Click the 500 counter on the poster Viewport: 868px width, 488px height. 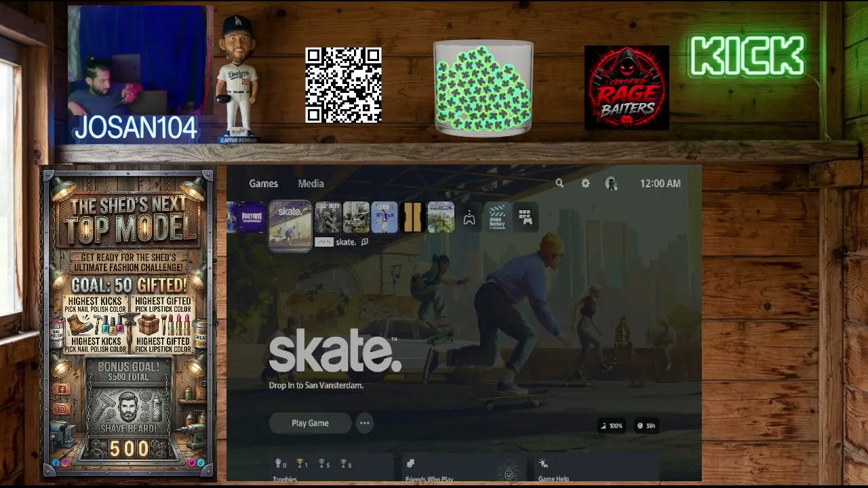129,449
